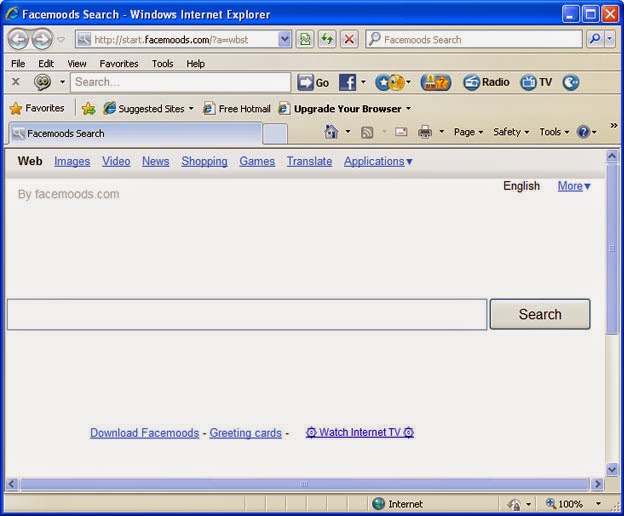Click the RSS Feeds icon
624x516 pixels.
(367, 132)
